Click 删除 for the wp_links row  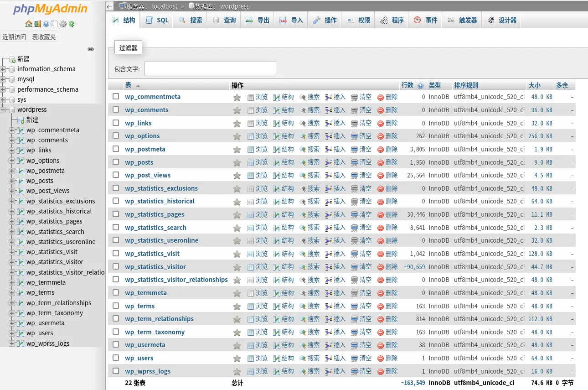(387, 123)
